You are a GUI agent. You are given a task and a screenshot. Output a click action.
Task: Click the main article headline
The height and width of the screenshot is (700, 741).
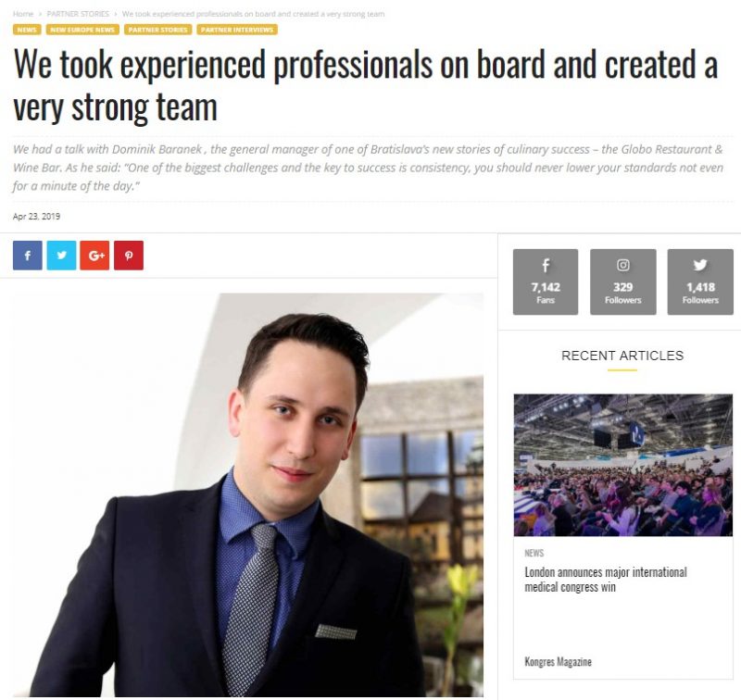coord(366,85)
